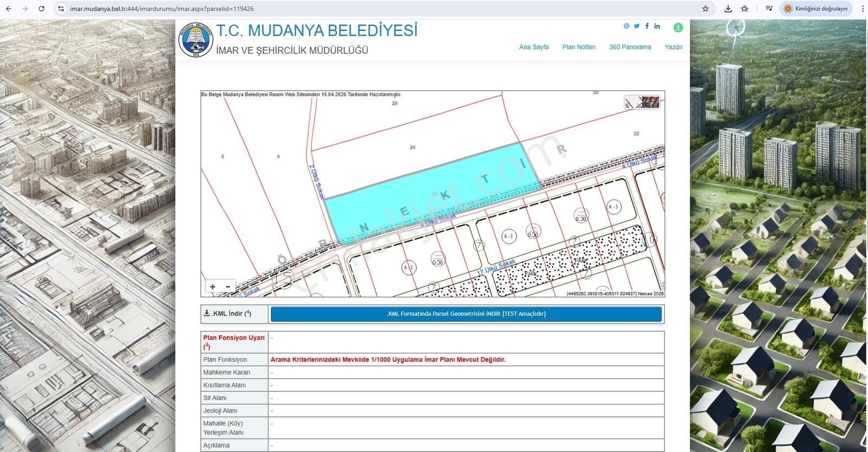The image size is (868, 452).
Task: Click the cyan highlighted parcel on the map
Action: (434, 194)
